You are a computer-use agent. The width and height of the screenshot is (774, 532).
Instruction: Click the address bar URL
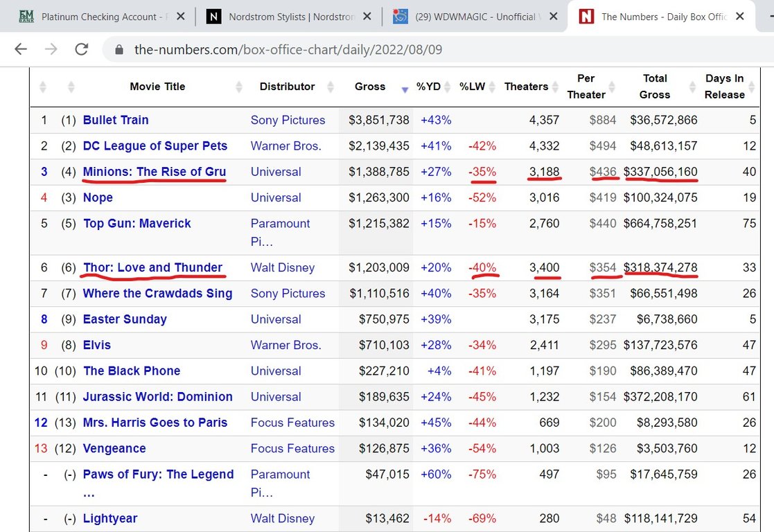click(x=288, y=50)
